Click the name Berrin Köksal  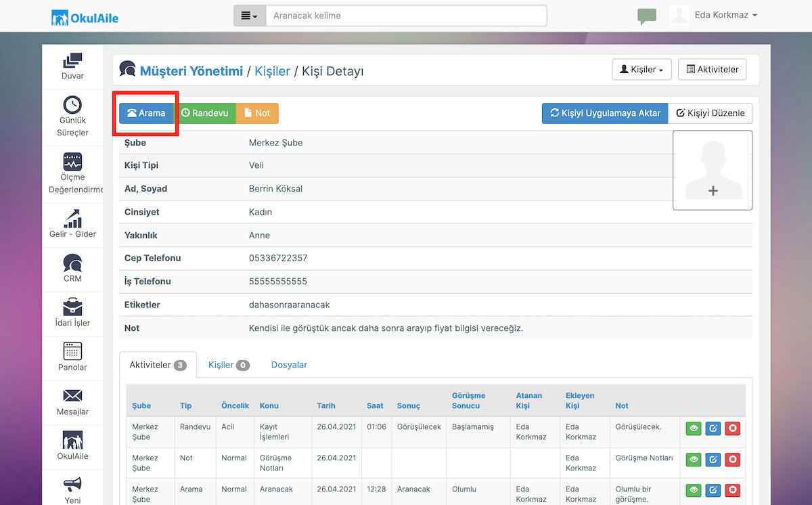[x=275, y=188]
